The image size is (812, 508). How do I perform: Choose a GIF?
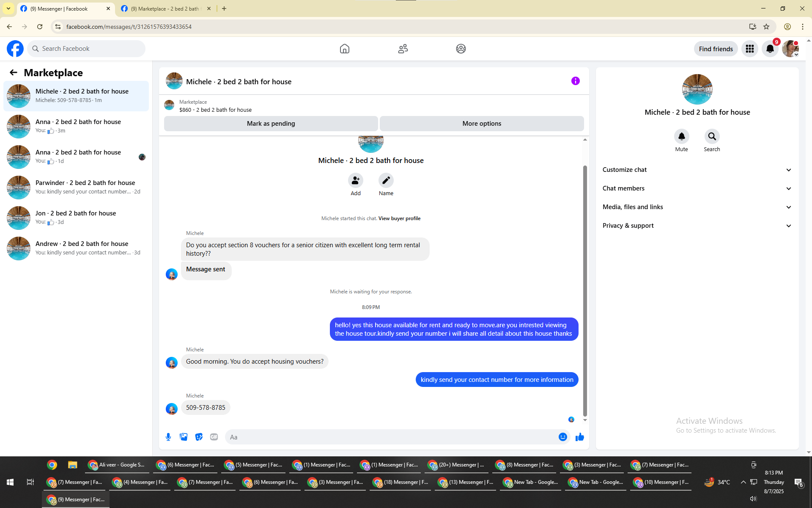[x=214, y=437]
